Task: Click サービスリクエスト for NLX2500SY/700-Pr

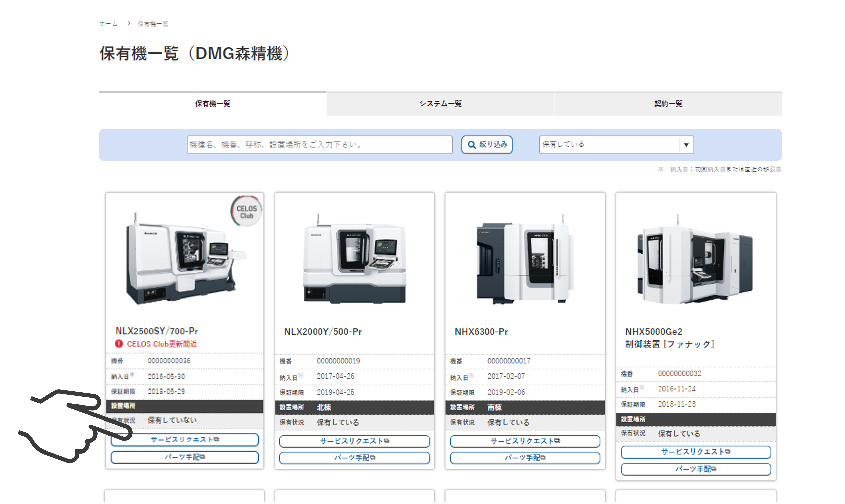Action: pyautogui.click(x=185, y=440)
